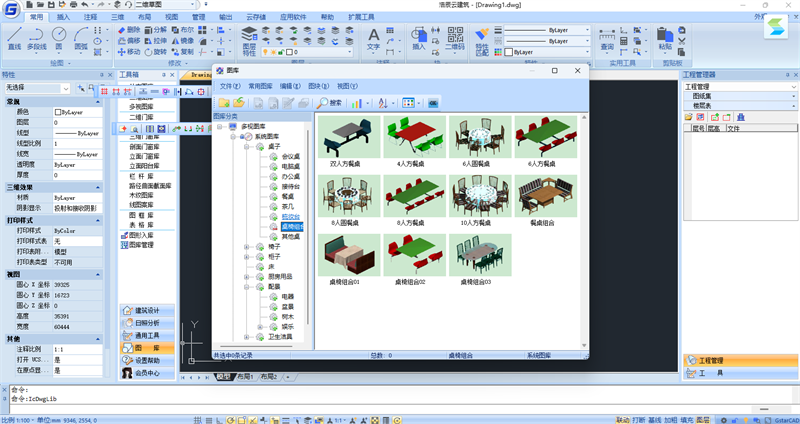
Task: Expand the 卫生洁具 tree node
Action: [x=246, y=337]
